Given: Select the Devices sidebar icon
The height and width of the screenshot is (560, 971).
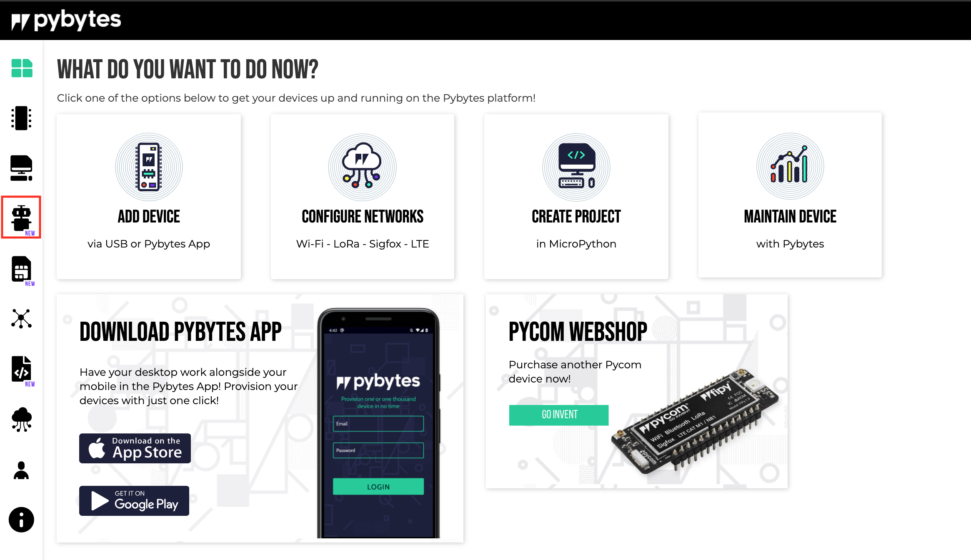Looking at the screenshot, I should tap(21, 119).
